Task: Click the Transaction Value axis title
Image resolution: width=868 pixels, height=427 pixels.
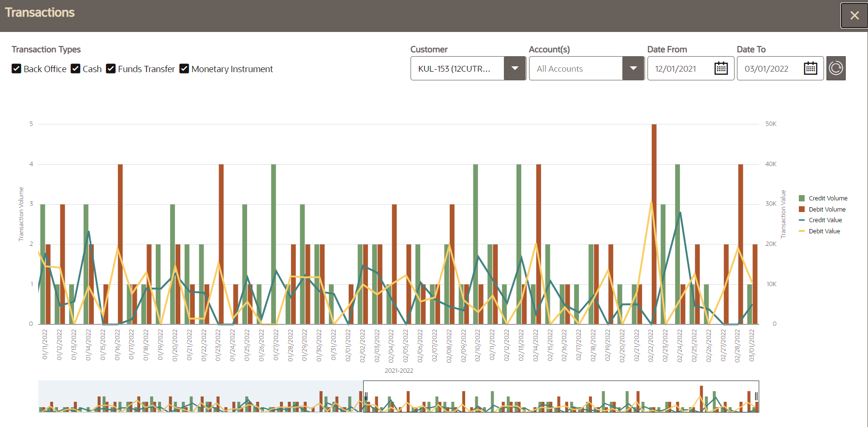Action: pos(783,214)
